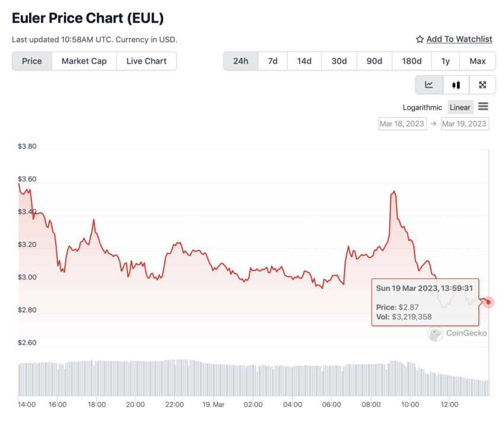Select the 24h time range

tap(241, 61)
